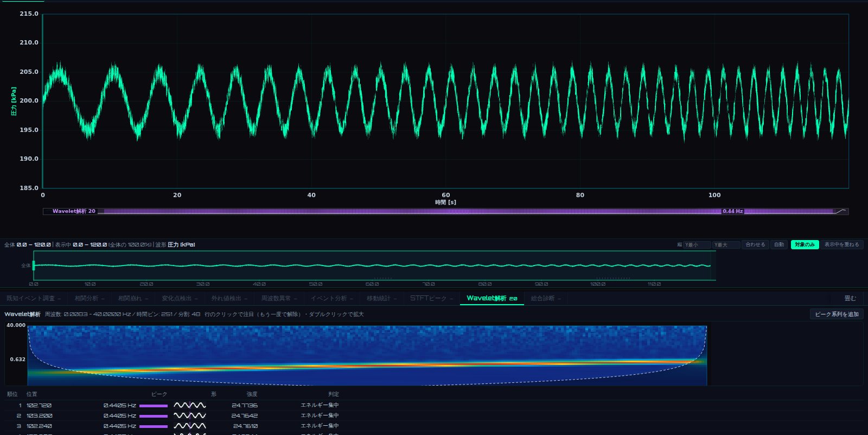Click the 0.4405 Hz value in rank 2 row
This screenshot has width=868, height=435.
[119, 416]
